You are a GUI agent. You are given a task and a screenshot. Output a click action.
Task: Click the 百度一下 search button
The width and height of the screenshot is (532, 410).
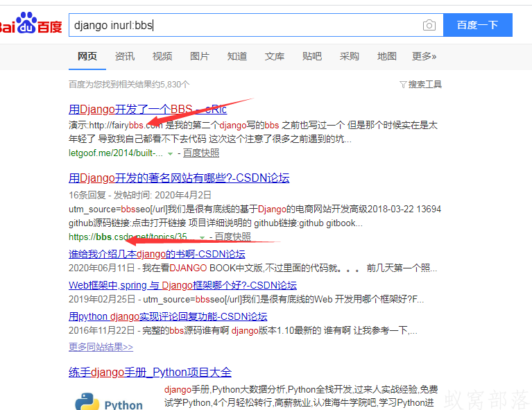(478, 25)
